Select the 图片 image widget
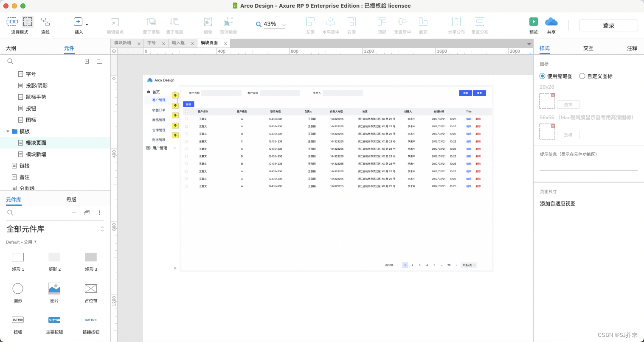 (x=54, y=289)
